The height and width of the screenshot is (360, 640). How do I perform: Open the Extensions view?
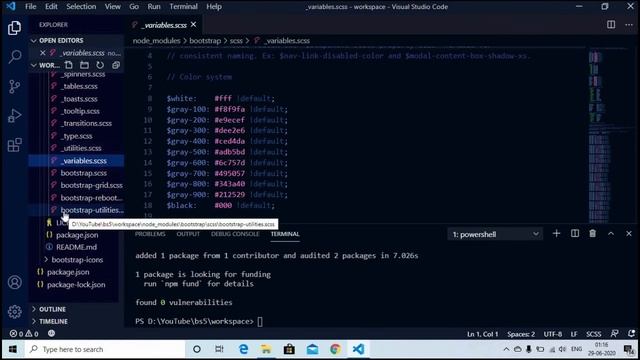[15, 145]
